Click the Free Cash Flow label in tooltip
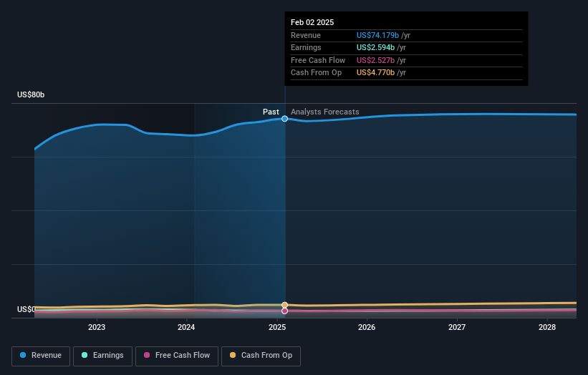Viewport: 588px width, 375px height. click(x=318, y=60)
